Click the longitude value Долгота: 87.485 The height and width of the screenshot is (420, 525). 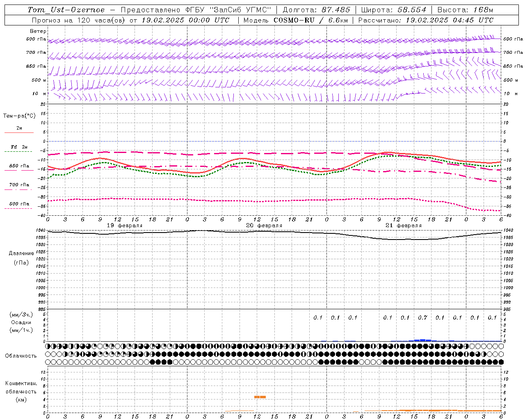(317, 10)
